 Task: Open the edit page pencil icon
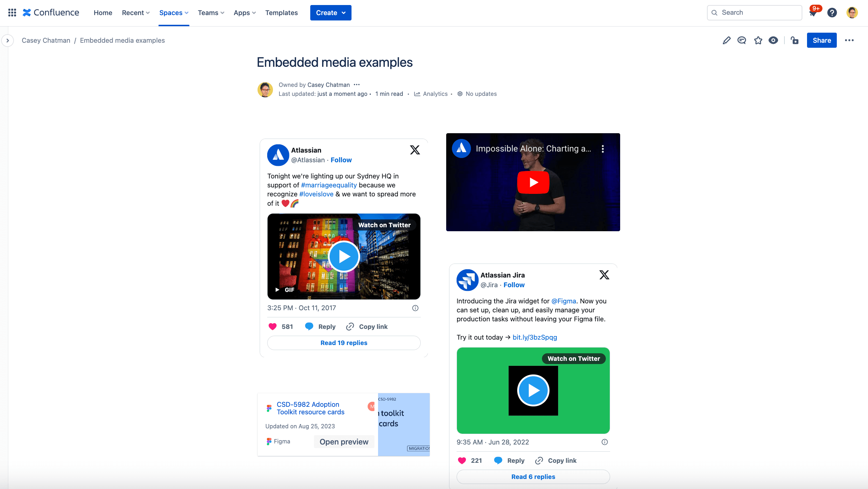point(726,40)
